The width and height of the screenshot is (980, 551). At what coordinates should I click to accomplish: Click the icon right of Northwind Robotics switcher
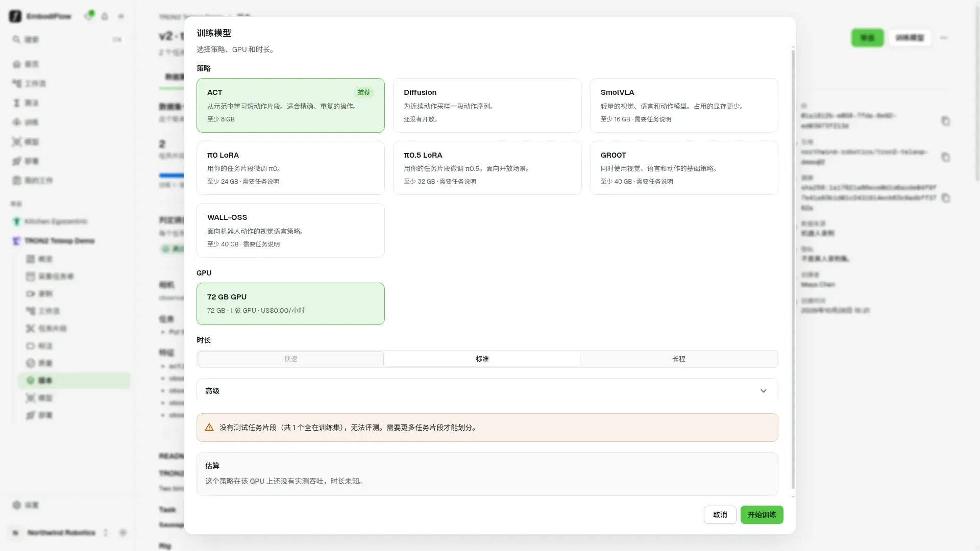click(123, 533)
